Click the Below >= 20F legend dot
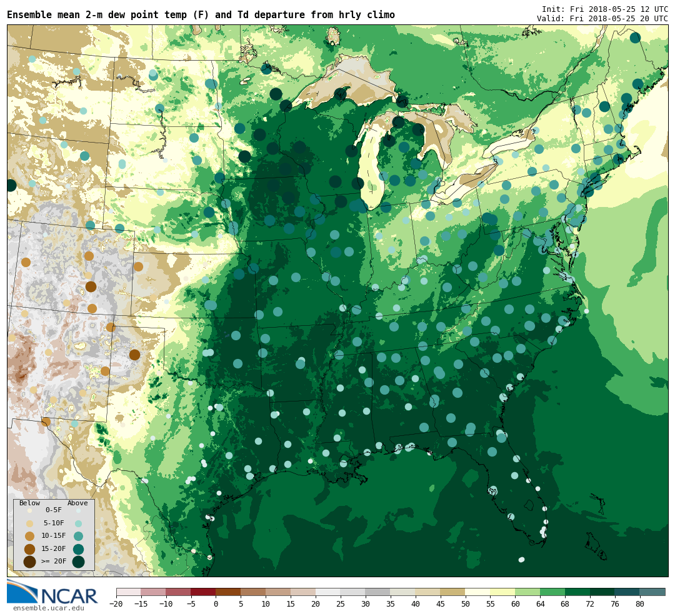675x616 pixels. pyautogui.click(x=30, y=562)
